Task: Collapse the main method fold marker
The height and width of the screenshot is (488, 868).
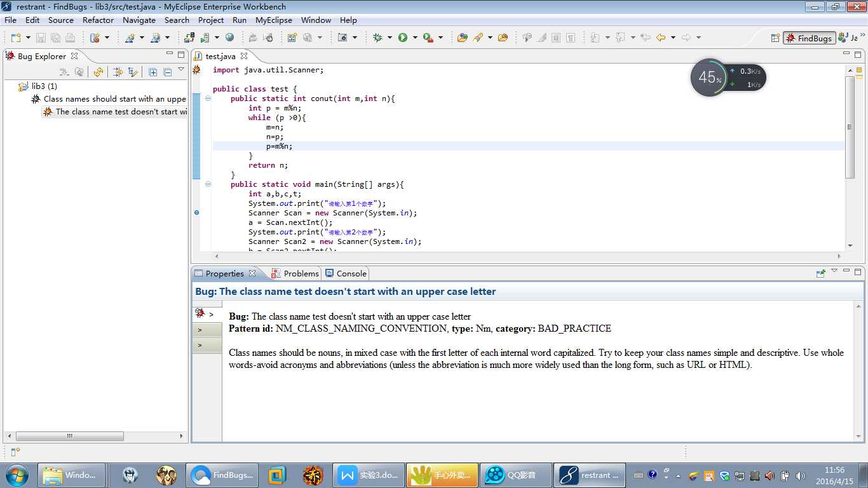Action: tap(208, 184)
